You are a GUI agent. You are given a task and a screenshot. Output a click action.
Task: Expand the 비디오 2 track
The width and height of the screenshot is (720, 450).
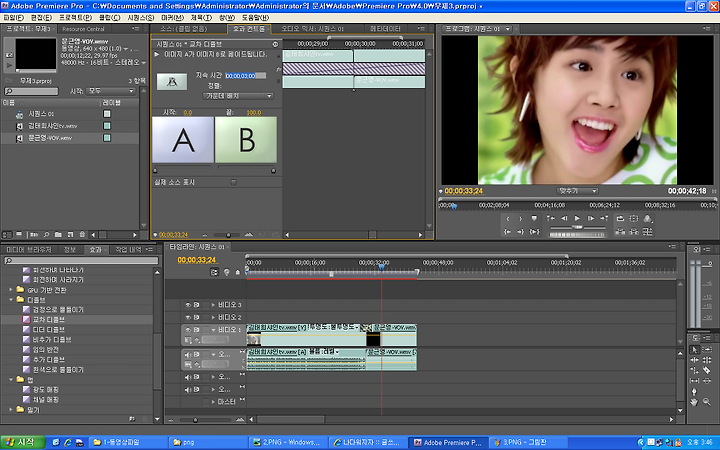click(213, 317)
